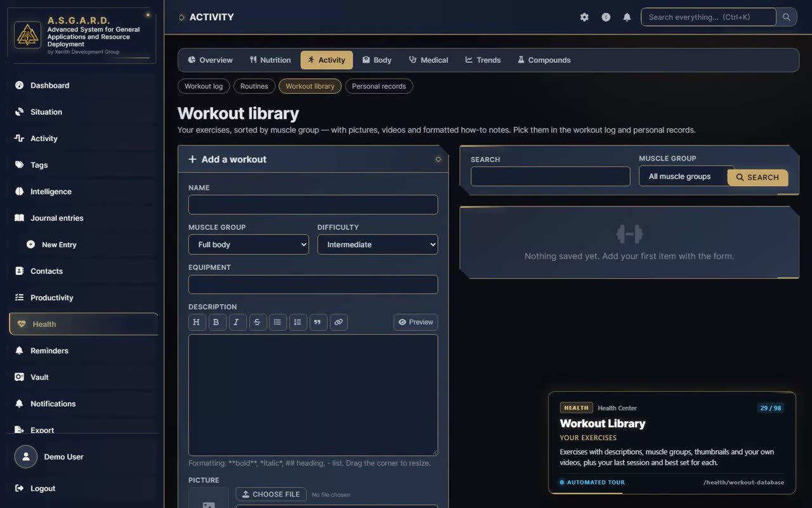Click the gold Search button
This screenshot has height=508, width=812.
tap(757, 178)
